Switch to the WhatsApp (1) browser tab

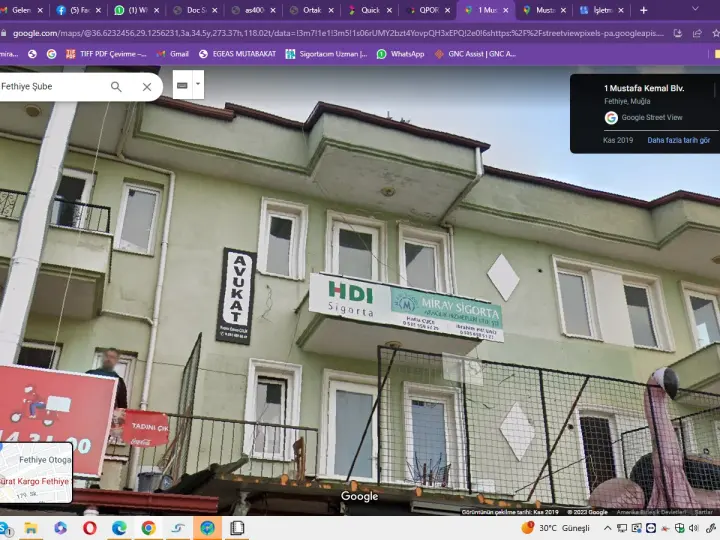[x=136, y=10]
